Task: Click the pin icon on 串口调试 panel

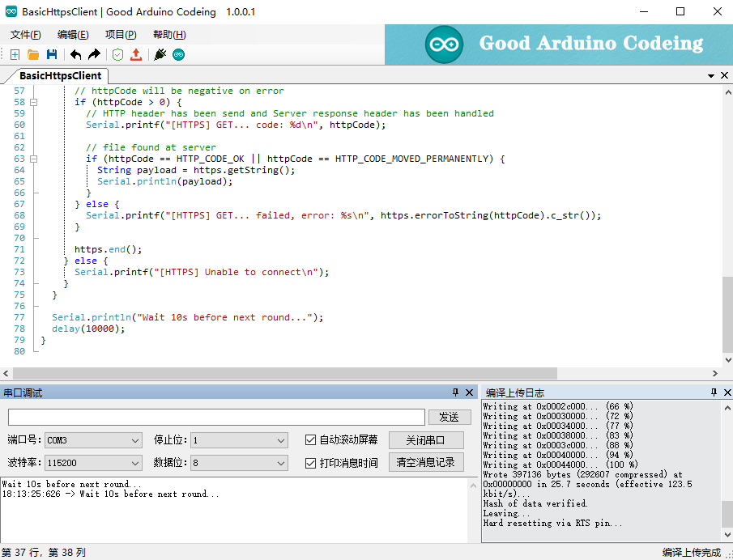Action: pyautogui.click(x=456, y=392)
